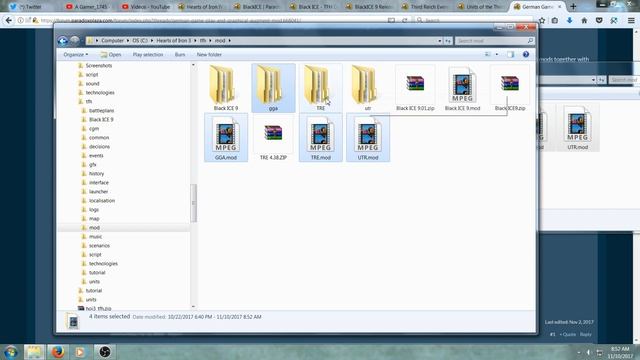Click the Search mod field
640x360 pixels.
[494, 41]
